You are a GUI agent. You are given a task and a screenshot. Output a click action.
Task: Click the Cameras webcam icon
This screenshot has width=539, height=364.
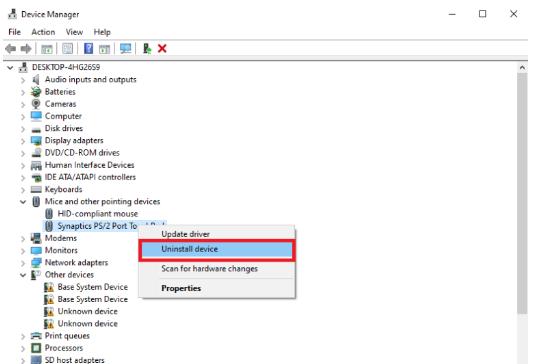pyautogui.click(x=36, y=104)
